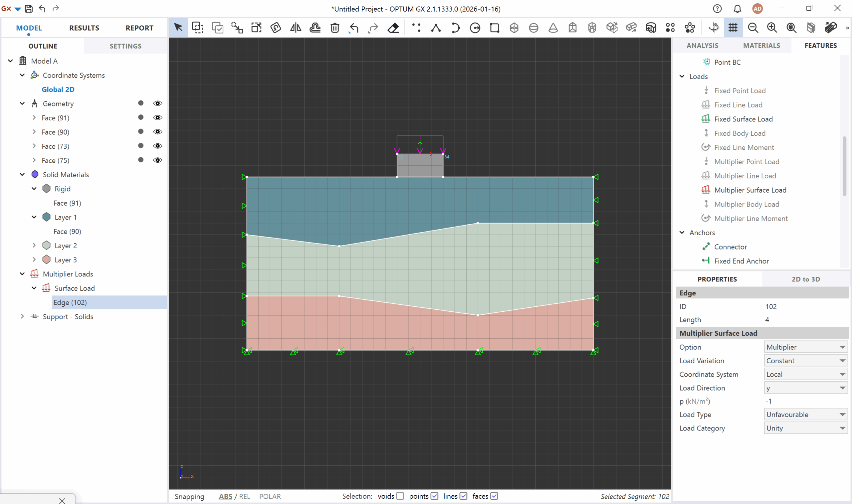Select the mirror tool icon
The height and width of the screenshot is (504, 852).
pos(296,28)
